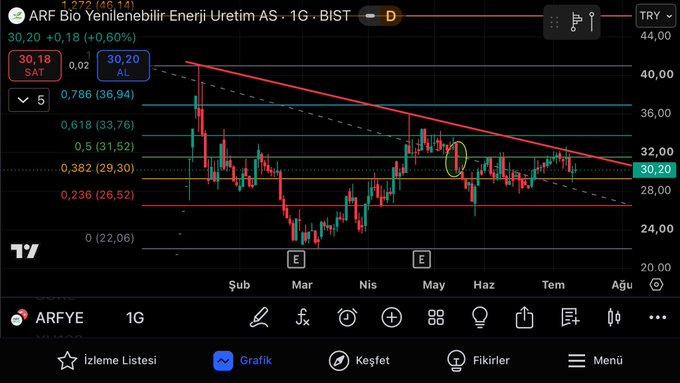Open the Keşfet tab
680x383 pixels.
click(x=359, y=360)
